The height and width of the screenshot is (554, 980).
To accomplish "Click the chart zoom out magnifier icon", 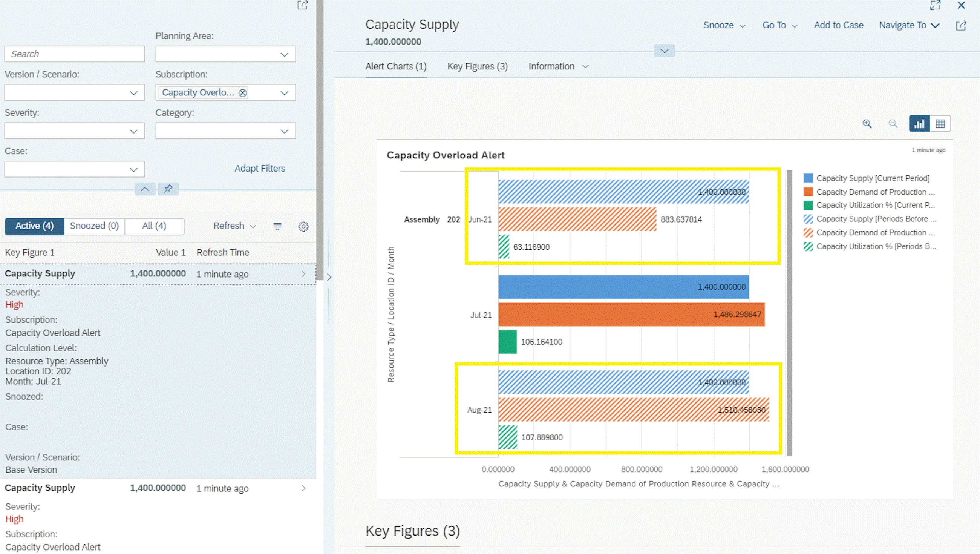I will tap(893, 124).
